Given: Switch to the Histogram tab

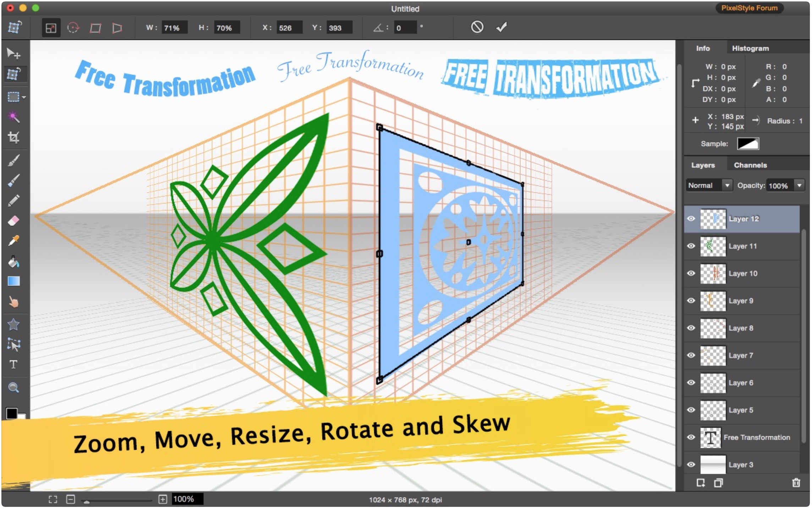Looking at the screenshot, I should pyautogui.click(x=750, y=48).
